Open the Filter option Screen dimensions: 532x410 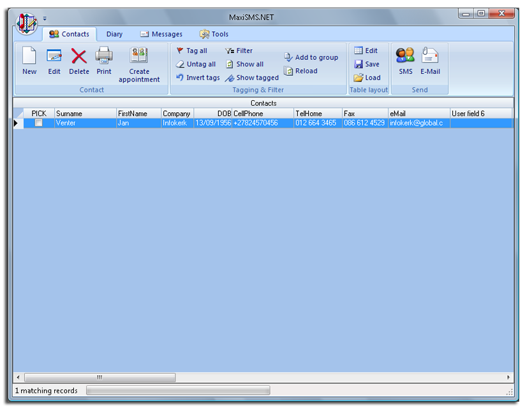239,50
